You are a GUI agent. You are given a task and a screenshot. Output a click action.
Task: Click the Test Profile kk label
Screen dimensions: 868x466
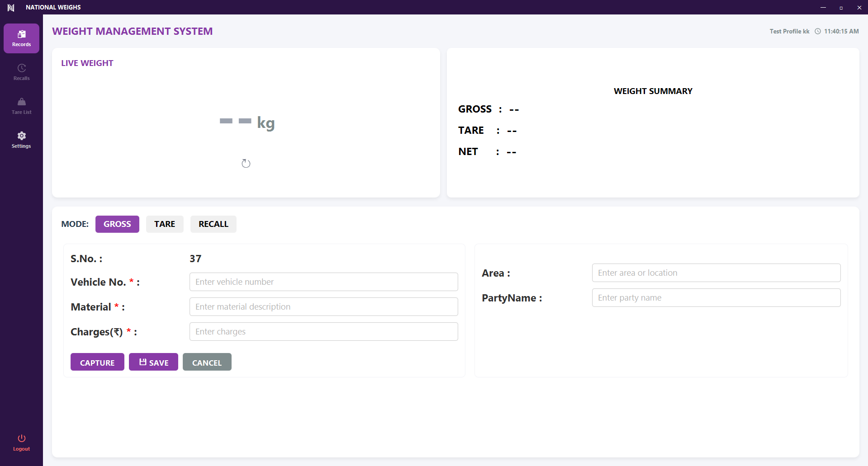(790, 31)
